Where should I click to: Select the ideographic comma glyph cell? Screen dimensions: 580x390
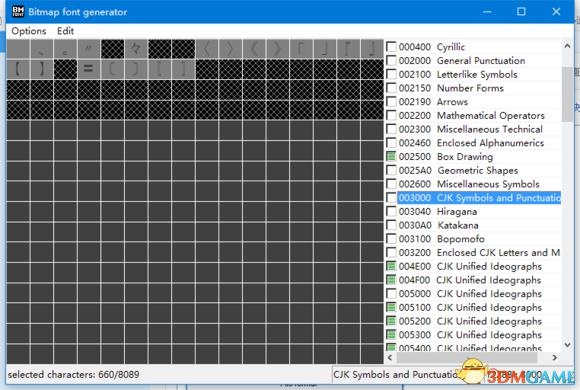[41, 49]
